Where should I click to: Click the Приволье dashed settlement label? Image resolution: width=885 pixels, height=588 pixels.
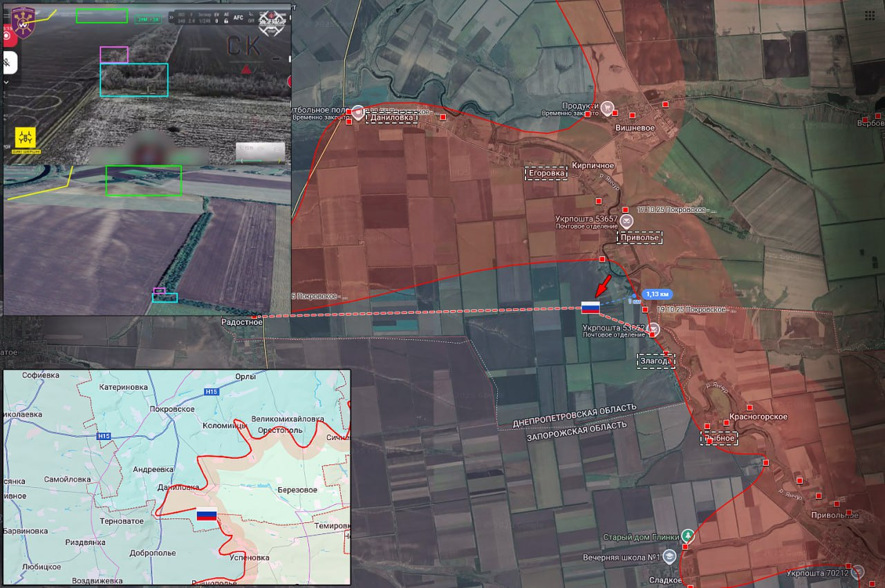tap(640, 238)
